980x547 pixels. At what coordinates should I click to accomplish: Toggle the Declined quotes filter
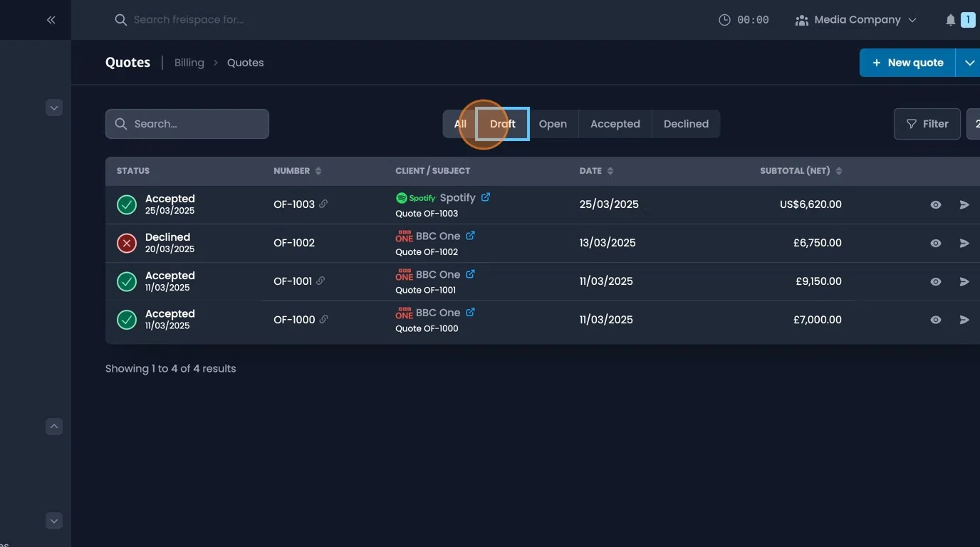point(685,123)
